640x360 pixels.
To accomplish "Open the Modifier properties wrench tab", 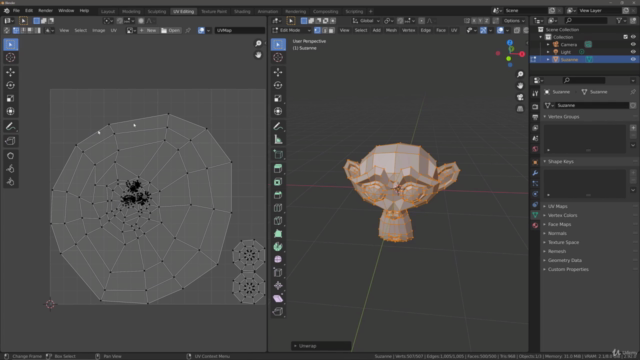I will [535, 173].
